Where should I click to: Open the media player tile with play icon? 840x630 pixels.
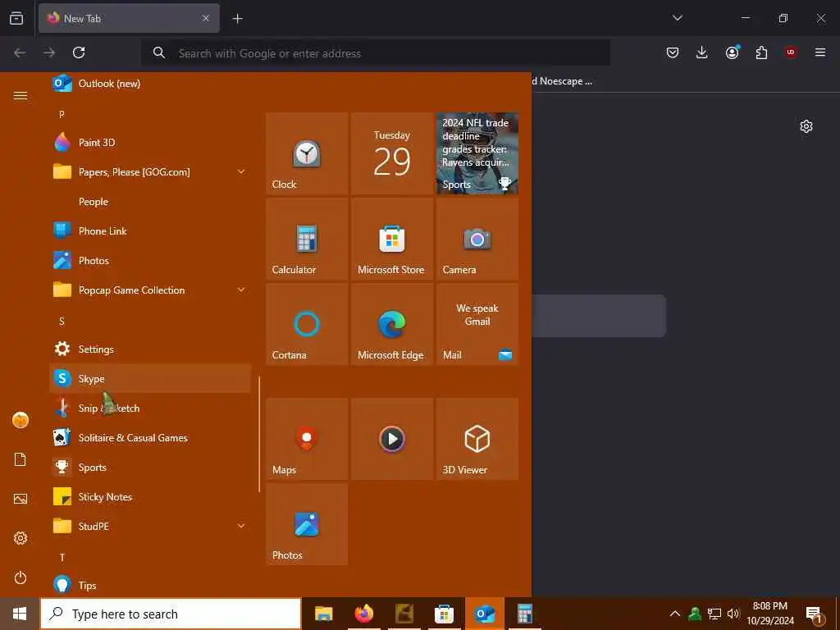tap(392, 439)
